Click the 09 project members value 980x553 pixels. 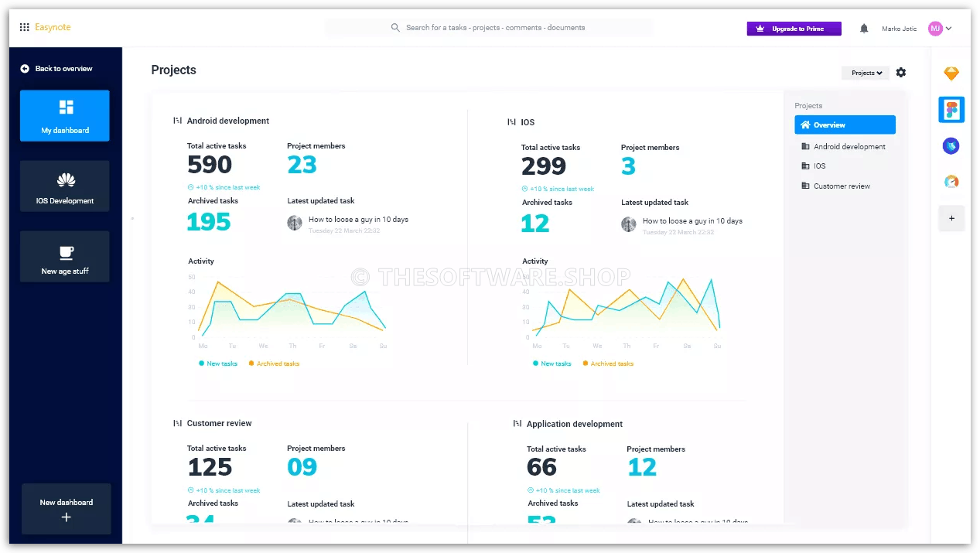click(x=302, y=467)
